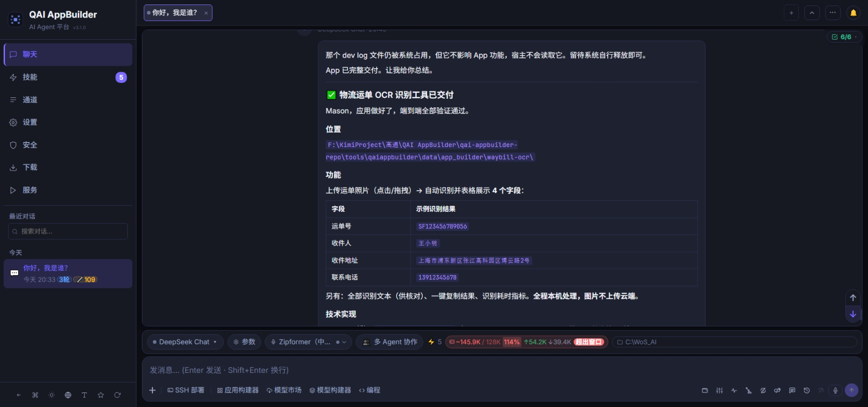Image resolution: width=868 pixels, height=407 pixels.
Task: Close the 你好，我是谁？ tab
Action: pos(206,13)
